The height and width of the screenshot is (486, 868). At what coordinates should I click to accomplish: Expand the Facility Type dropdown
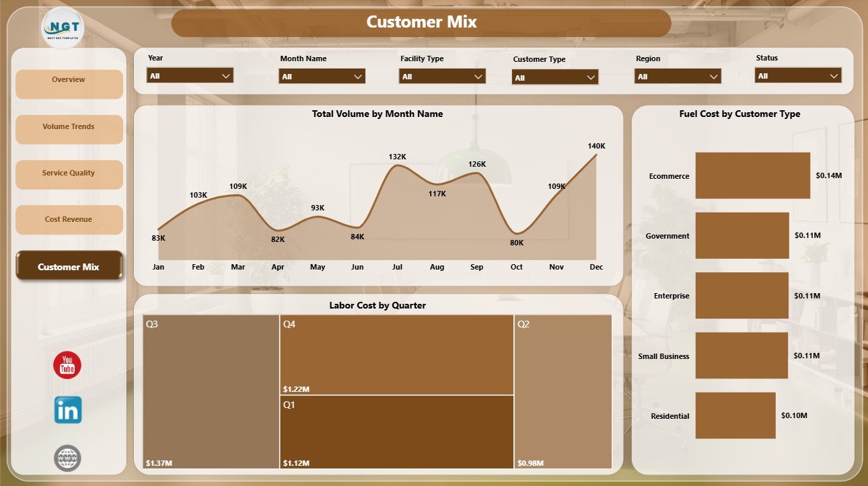pos(442,76)
